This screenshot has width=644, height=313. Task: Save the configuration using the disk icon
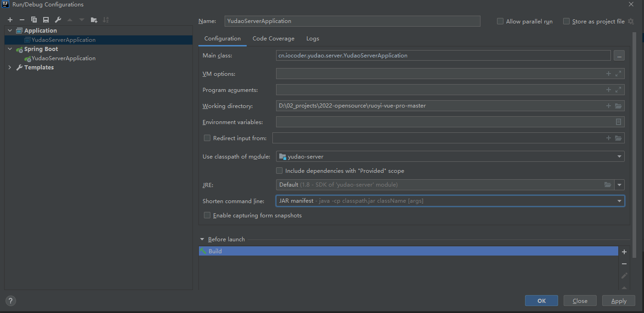click(46, 20)
